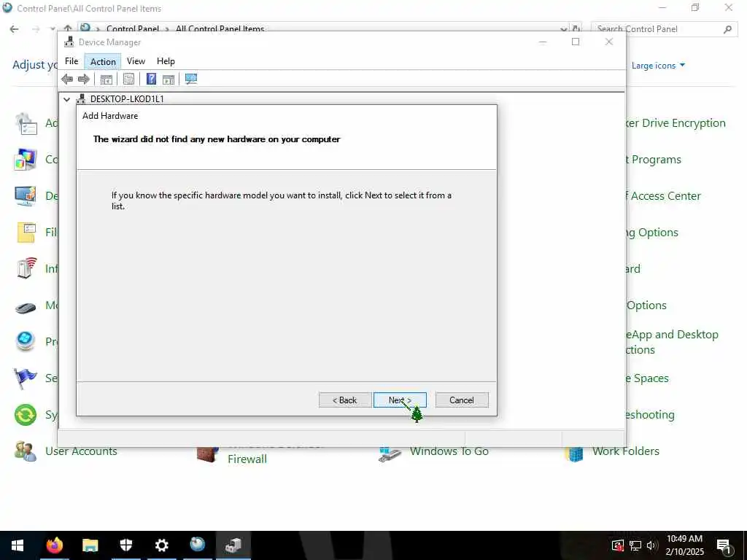The image size is (747, 560).
Task: Open the Properties toolbar icon in Device Manager
Action: 128,79
